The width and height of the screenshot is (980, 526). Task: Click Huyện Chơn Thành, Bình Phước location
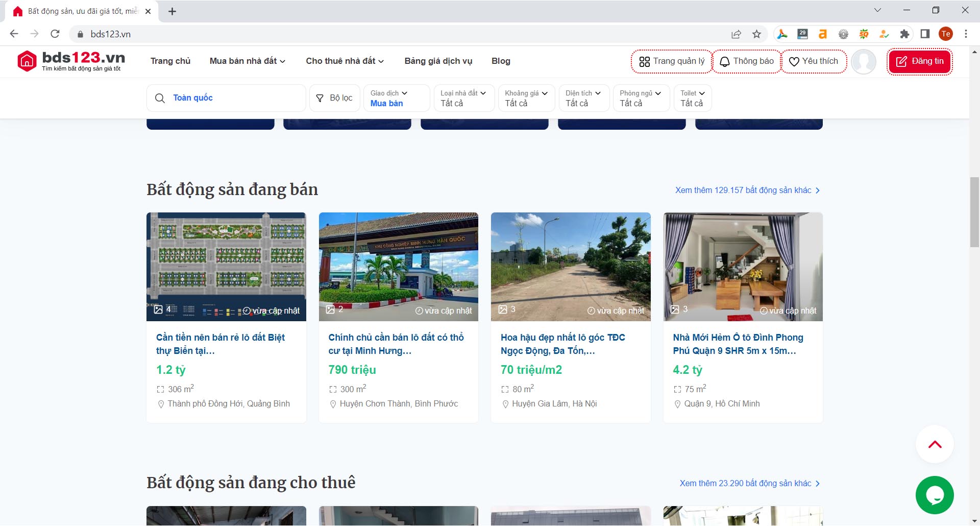399,404
